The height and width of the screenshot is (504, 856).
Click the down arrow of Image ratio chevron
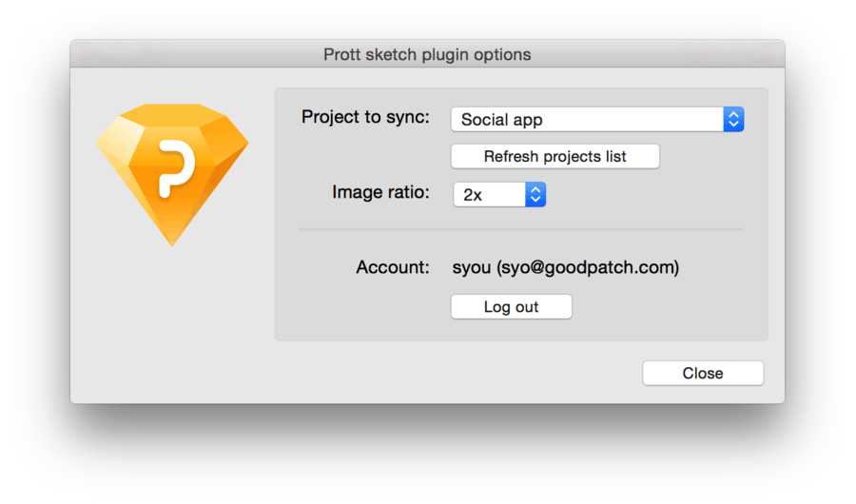point(535,200)
